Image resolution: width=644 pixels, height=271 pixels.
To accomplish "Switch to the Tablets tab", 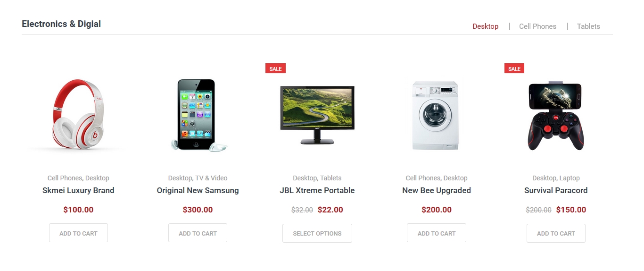I will tap(588, 26).
